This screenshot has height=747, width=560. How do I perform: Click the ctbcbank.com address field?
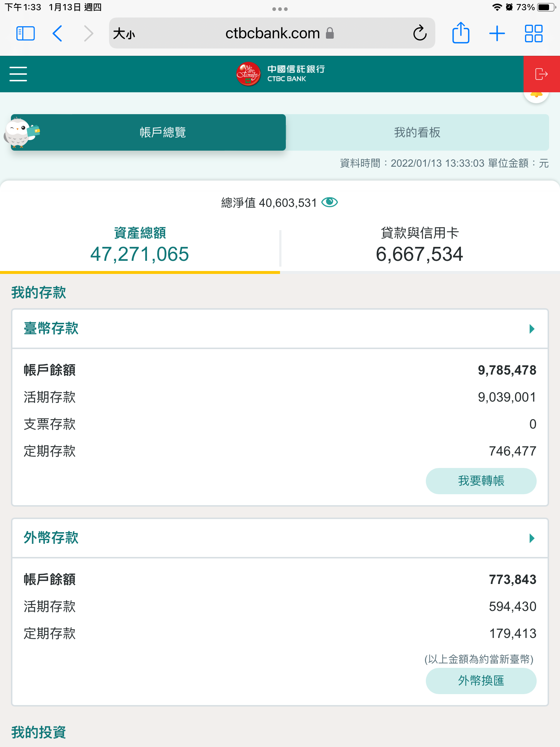(x=272, y=34)
